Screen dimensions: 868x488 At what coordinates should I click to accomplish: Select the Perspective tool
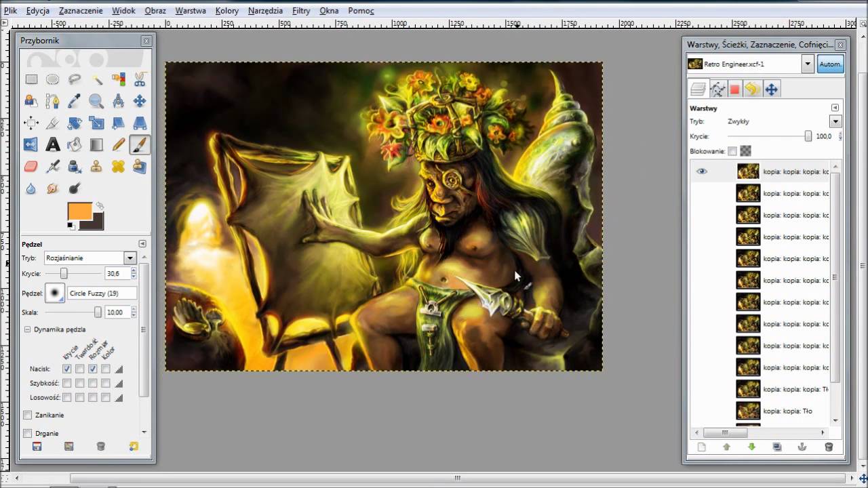(140, 123)
